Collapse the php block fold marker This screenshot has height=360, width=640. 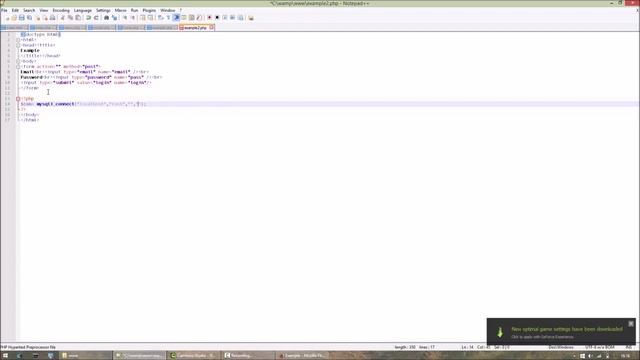18,99
